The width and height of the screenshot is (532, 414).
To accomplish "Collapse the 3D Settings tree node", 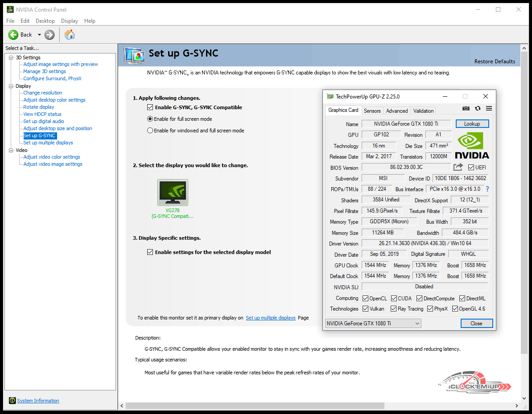I will coord(11,57).
